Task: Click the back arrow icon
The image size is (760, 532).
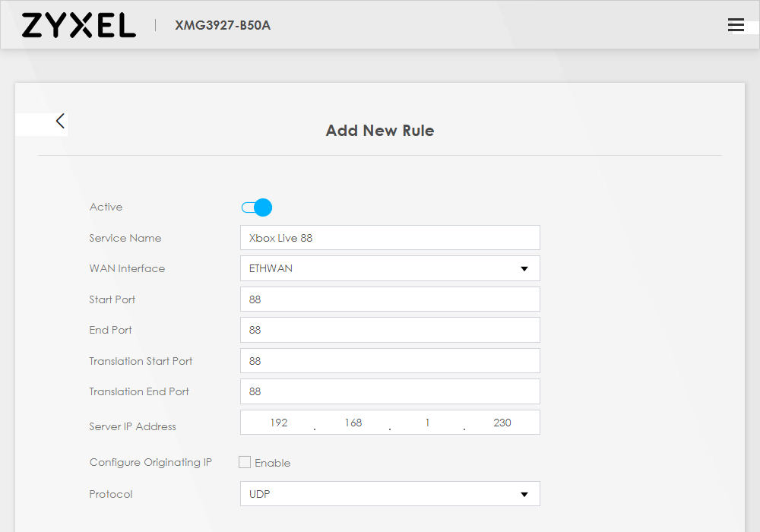Action: click(x=60, y=121)
